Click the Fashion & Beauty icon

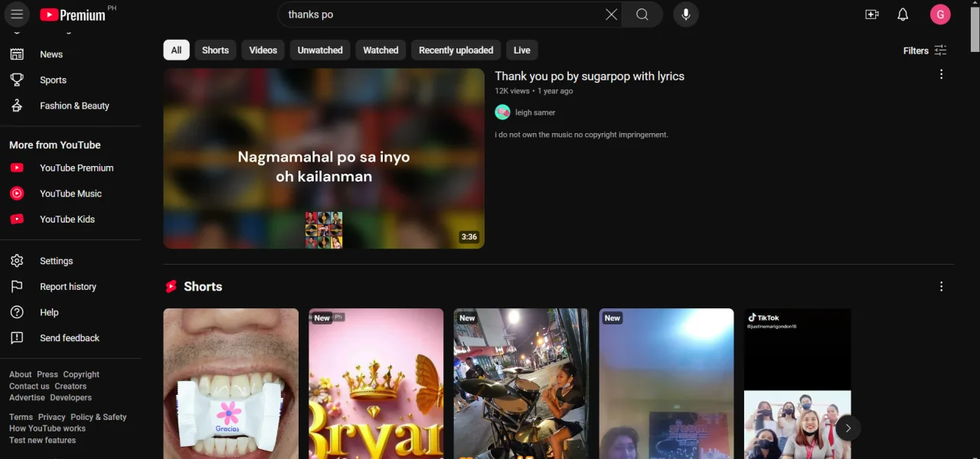click(x=17, y=106)
